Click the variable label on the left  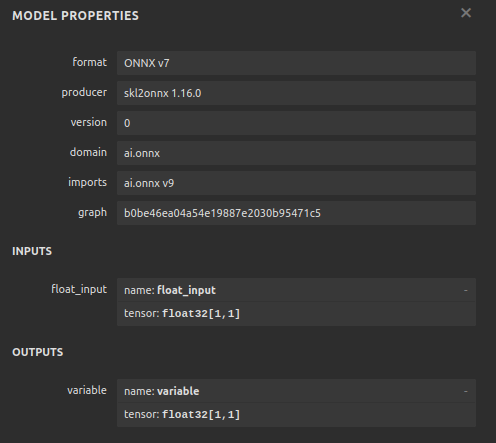pyautogui.click(x=87, y=390)
